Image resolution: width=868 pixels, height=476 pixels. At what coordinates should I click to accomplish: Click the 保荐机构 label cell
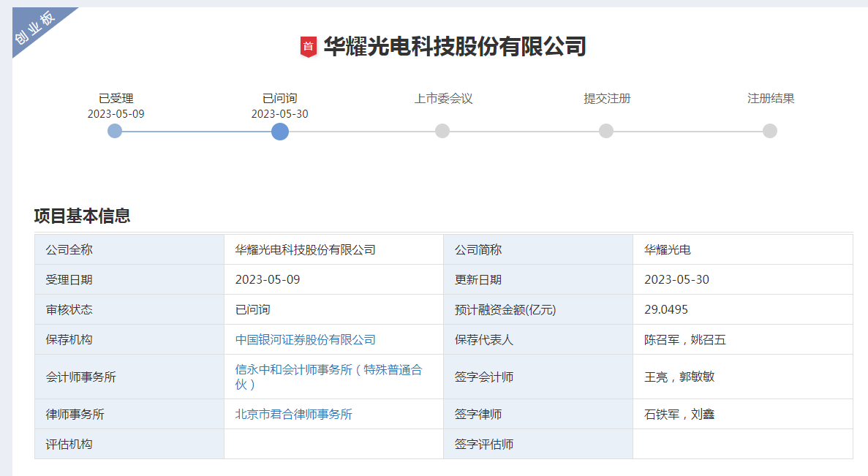click(129, 339)
